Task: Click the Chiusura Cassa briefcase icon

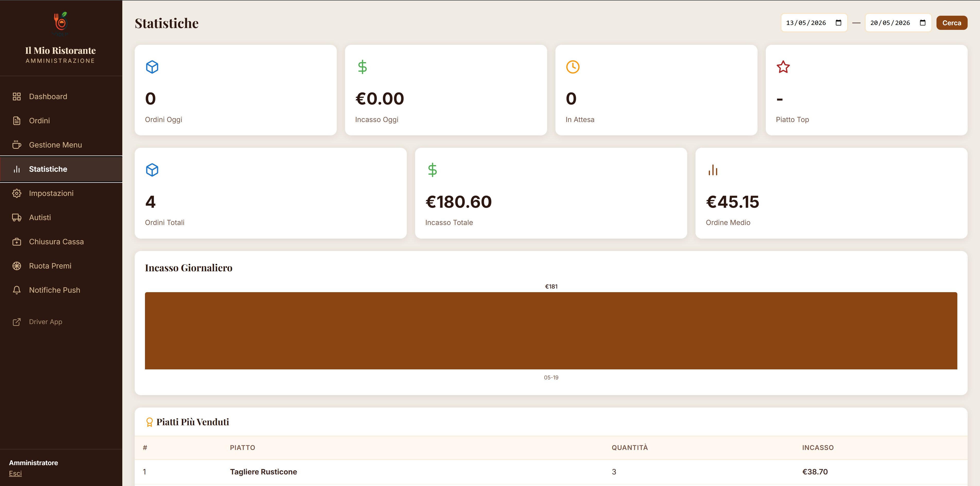Action: (17, 242)
